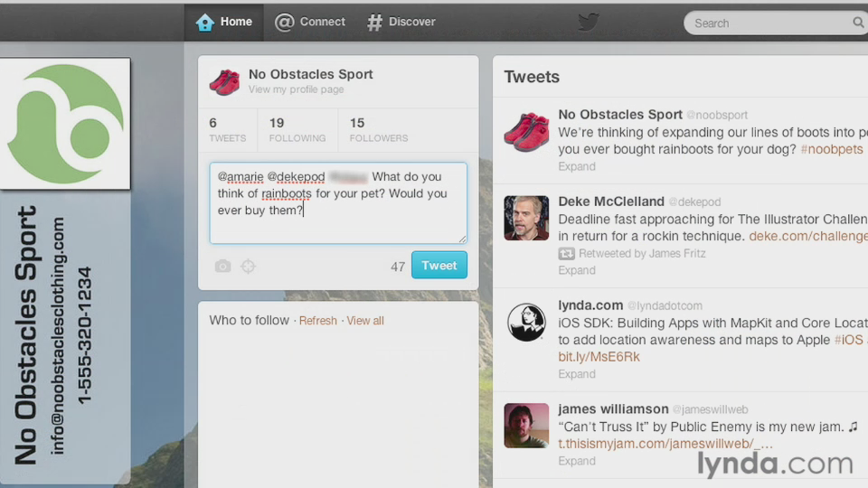868x488 pixels.
Task: Click james williamson's avatar
Action: [526, 426]
